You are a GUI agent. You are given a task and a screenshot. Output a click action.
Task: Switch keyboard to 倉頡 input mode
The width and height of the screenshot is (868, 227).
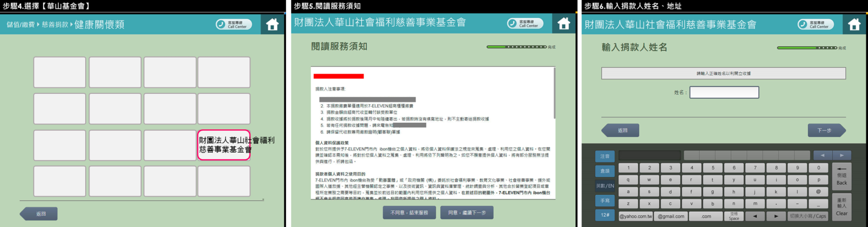point(605,171)
